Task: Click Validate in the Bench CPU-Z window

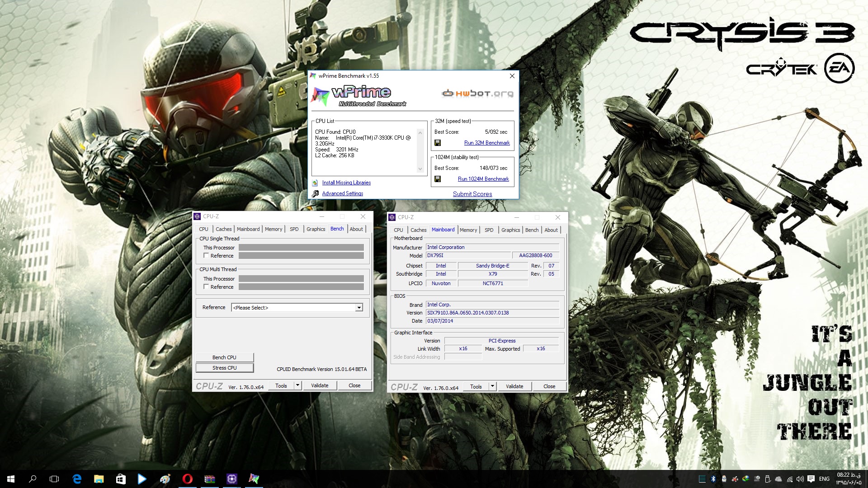Action: click(x=320, y=385)
